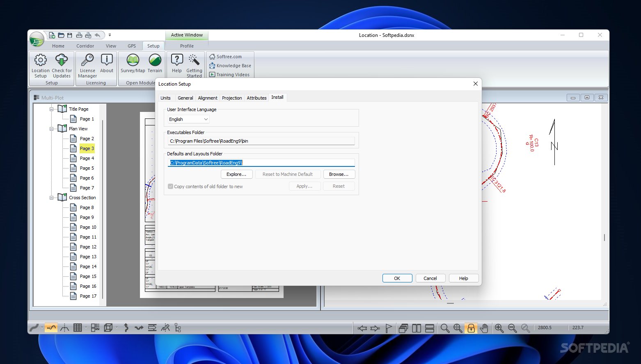Select the hand pan tool
The height and width of the screenshot is (364, 641).
click(x=484, y=328)
